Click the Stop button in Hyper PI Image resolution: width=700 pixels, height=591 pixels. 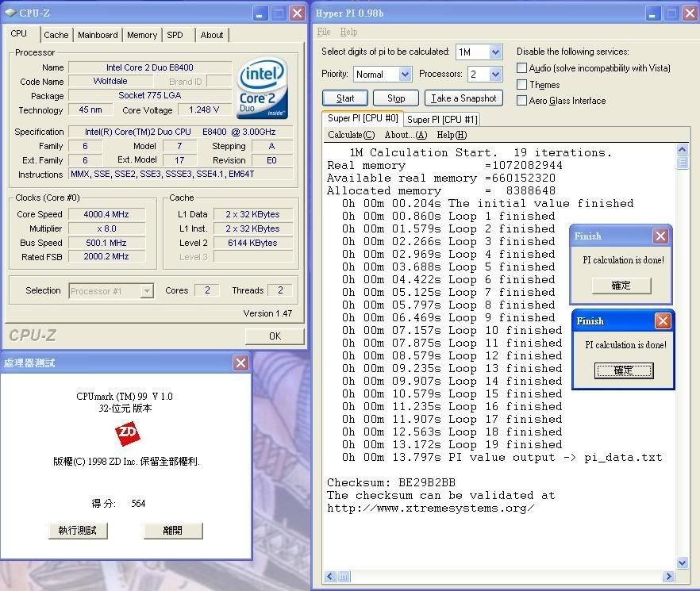[x=396, y=98]
